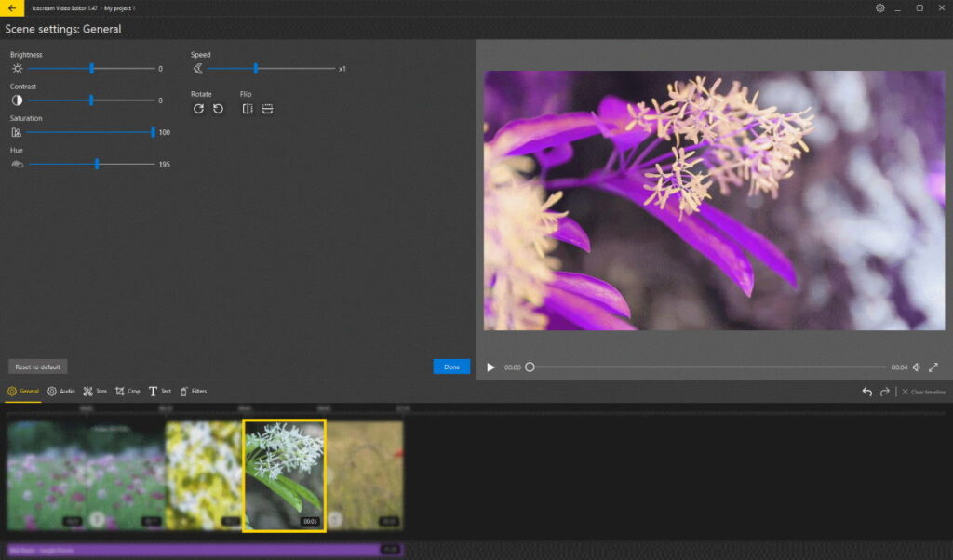Open the Trim tool

tap(96, 391)
